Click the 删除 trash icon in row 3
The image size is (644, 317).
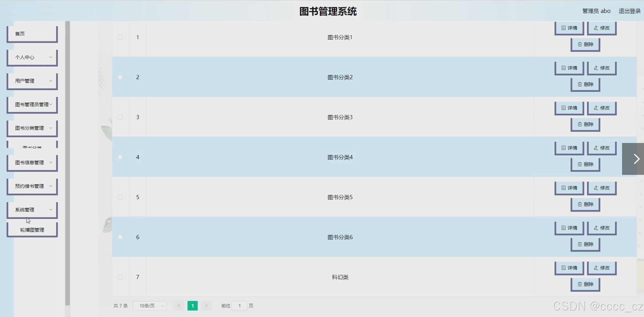[580, 124]
